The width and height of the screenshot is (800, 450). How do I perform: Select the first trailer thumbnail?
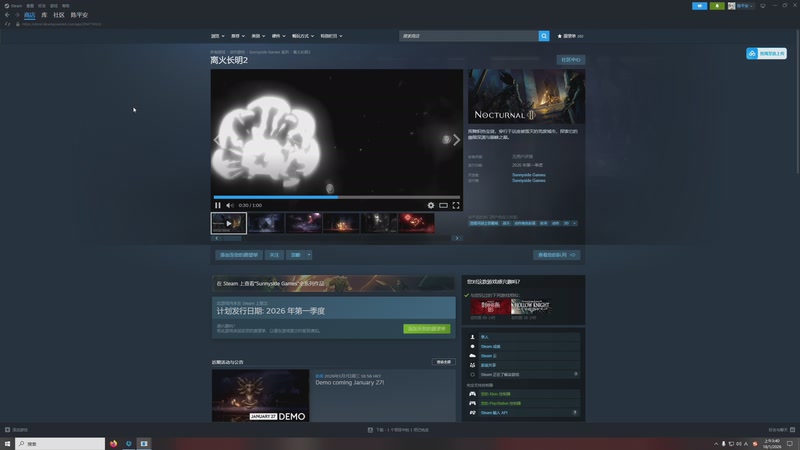pos(229,223)
